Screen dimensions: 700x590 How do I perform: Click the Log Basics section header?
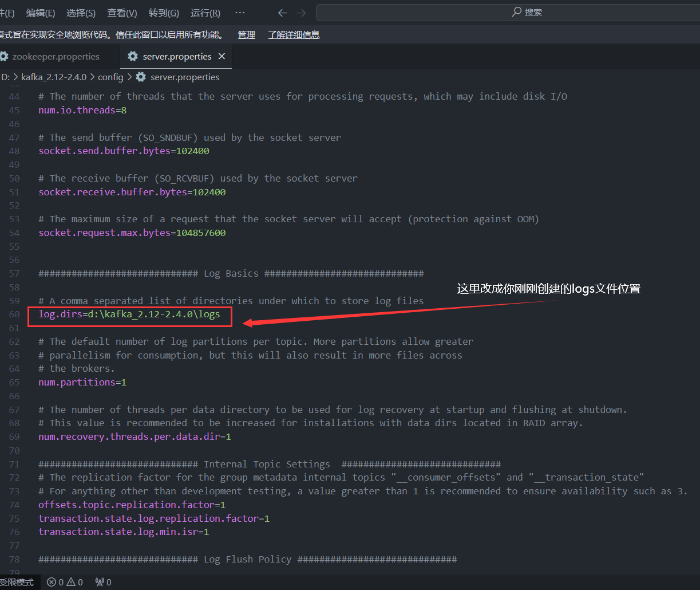click(231, 274)
